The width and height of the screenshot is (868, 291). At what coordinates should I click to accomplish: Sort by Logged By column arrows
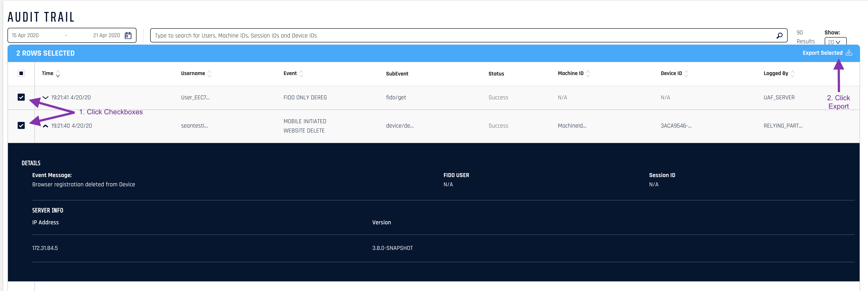click(792, 74)
